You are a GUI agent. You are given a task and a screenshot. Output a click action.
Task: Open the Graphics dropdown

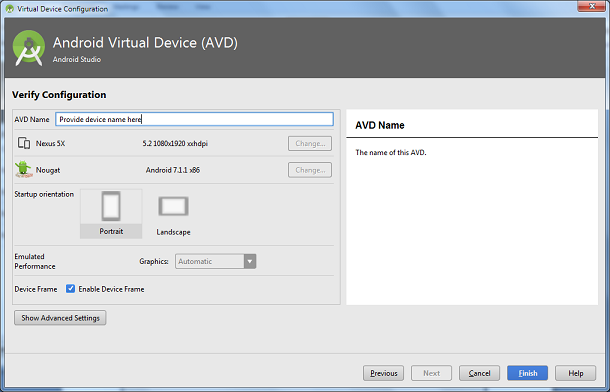tap(216, 261)
